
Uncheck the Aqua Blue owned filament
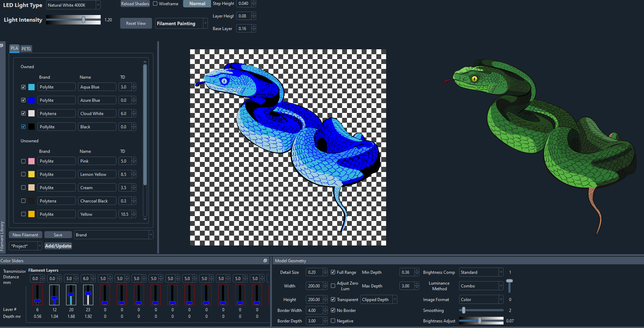pos(23,87)
